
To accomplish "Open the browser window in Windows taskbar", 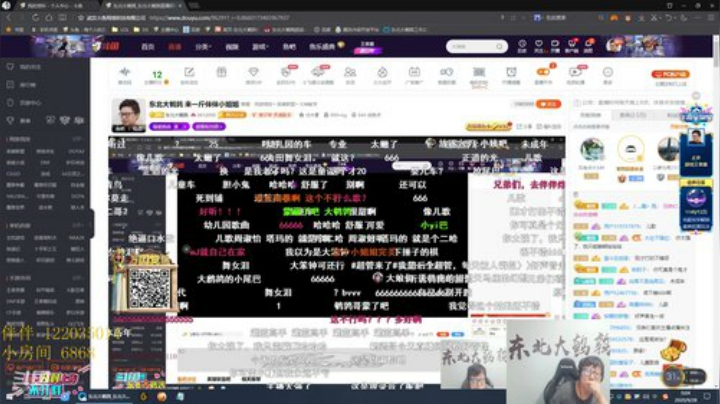I will pyautogui.click(x=104, y=397).
